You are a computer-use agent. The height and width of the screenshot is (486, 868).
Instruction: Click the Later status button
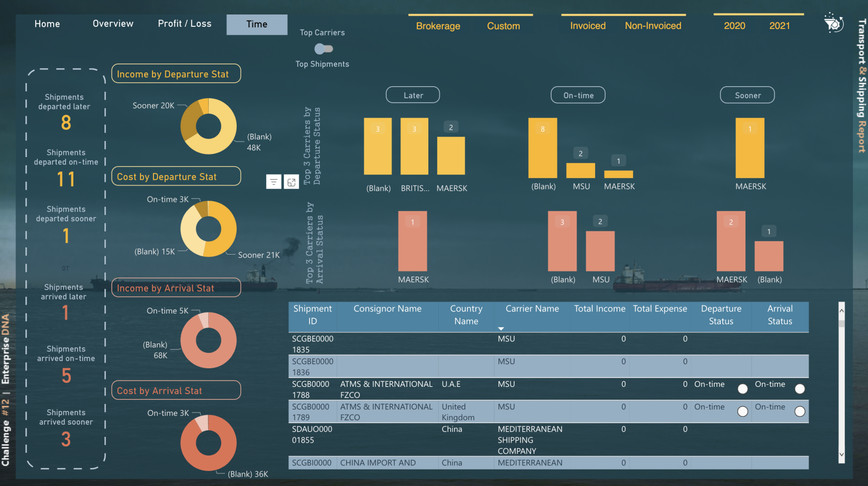tap(413, 95)
